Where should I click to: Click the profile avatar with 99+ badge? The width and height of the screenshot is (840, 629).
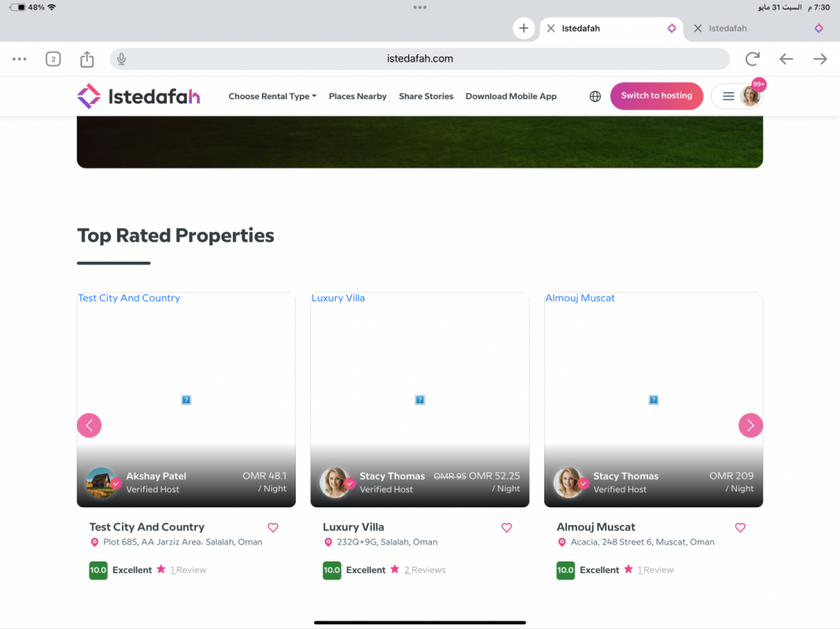pyautogui.click(x=750, y=97)
